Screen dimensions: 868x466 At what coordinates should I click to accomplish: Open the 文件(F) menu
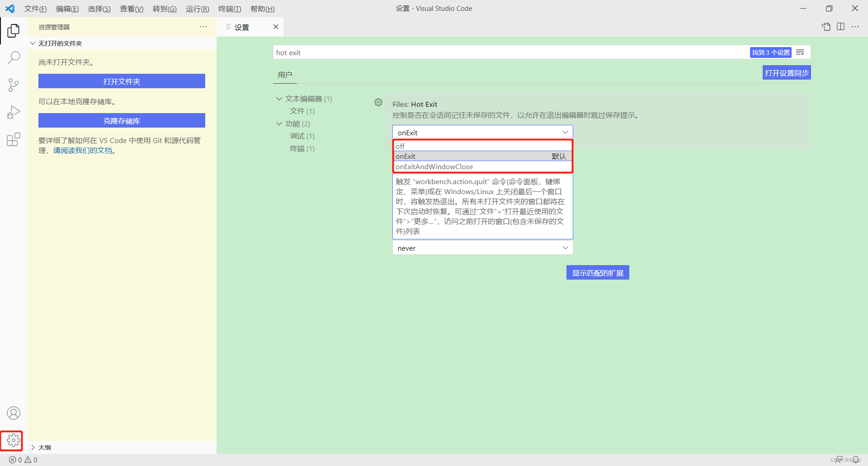pyautogui.click(x=35, y=9)
